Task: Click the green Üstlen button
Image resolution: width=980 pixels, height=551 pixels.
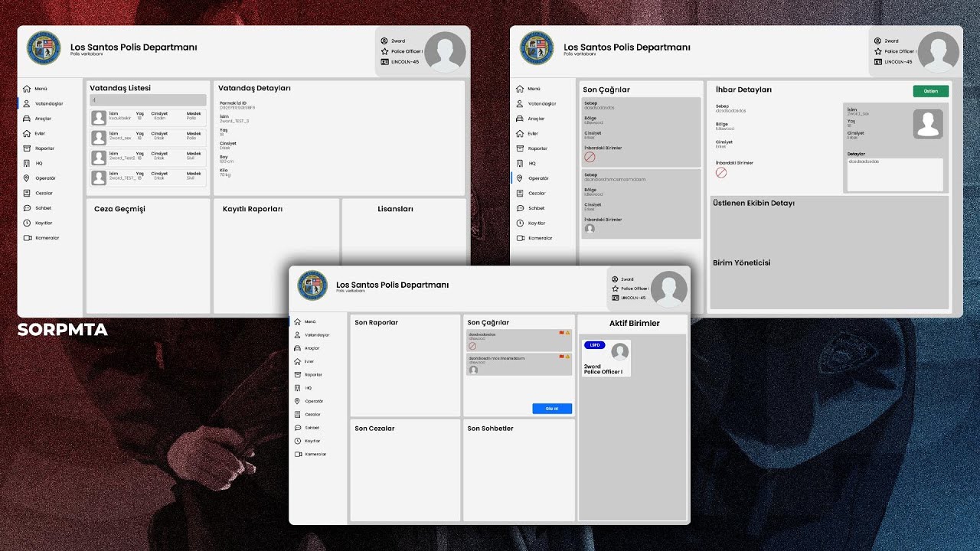Action: click(x=931, y=91)
